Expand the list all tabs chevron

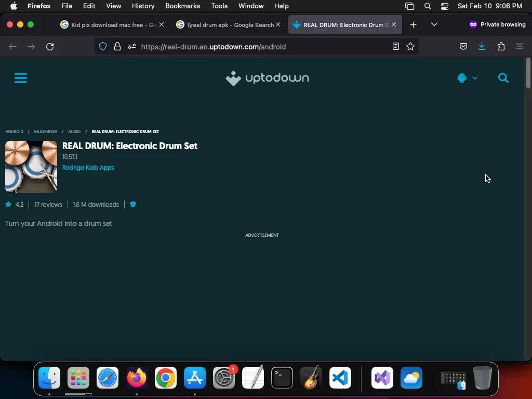pyautogui.click(x=434, y=24)
